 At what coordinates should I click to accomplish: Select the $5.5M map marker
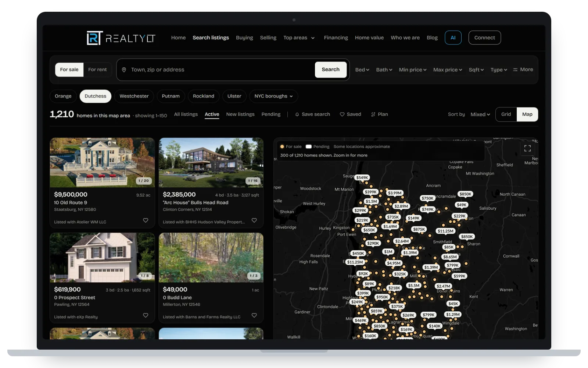[414, 286]
